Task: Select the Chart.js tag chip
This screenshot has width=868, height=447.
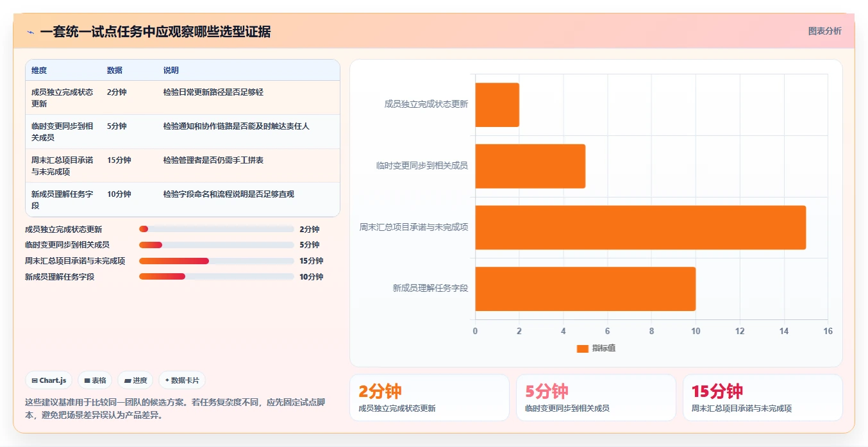Action: coord(49,380)
